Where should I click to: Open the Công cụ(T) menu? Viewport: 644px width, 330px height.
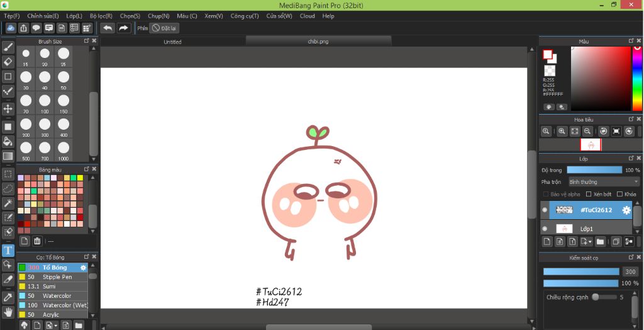(x=245, y=16)
